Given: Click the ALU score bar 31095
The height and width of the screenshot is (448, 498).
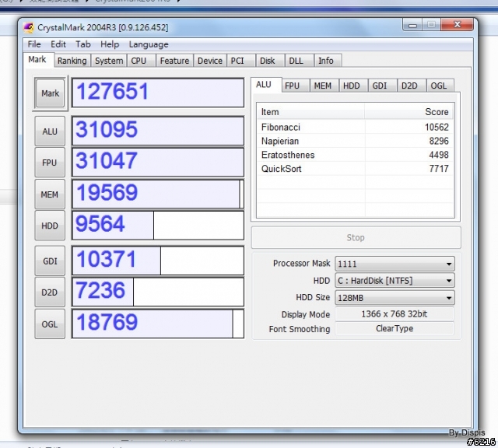Looking at the screenshot, I should [158, 131].
